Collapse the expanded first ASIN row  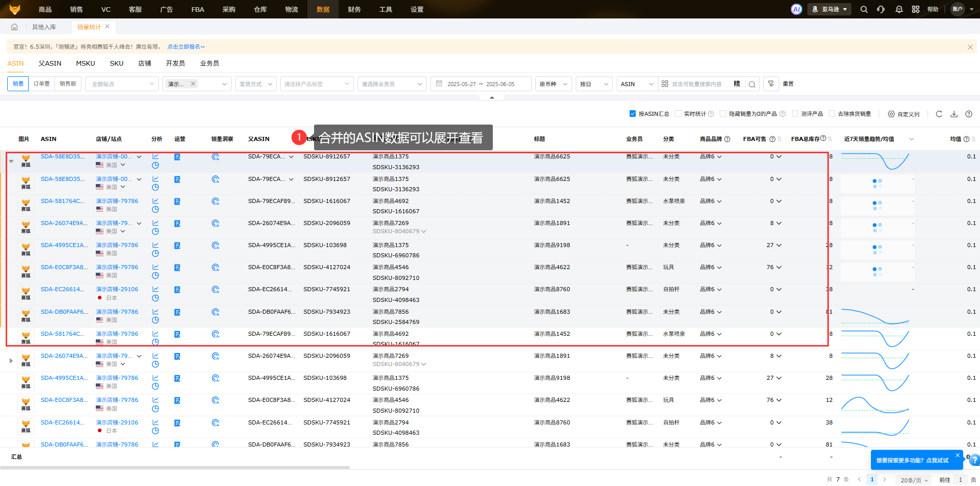(11, 161)
